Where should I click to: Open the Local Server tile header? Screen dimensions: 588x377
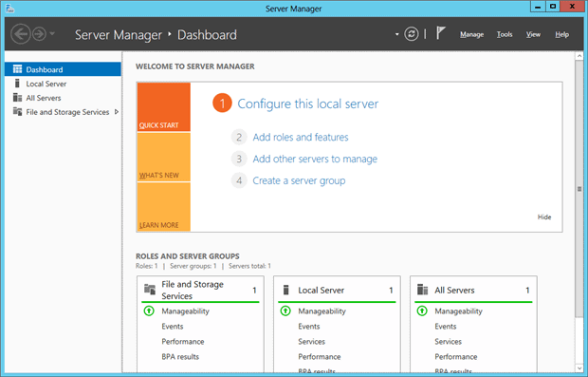321,291
